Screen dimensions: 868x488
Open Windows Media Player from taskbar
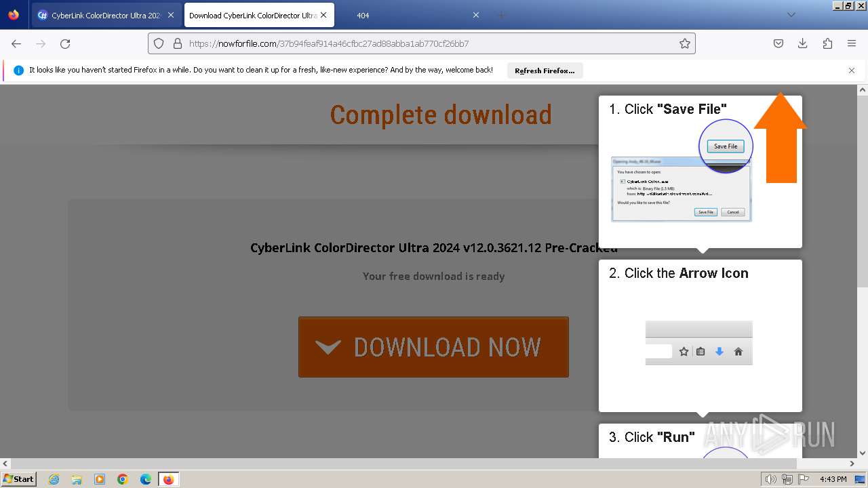tap(100, 479)
